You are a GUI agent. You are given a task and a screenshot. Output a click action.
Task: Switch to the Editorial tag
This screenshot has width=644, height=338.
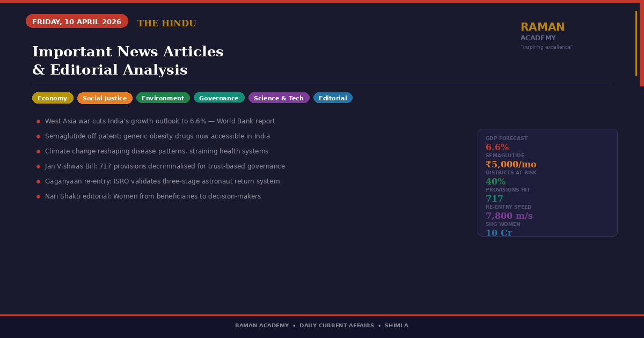pyautogui.click(x=333, y=98)
